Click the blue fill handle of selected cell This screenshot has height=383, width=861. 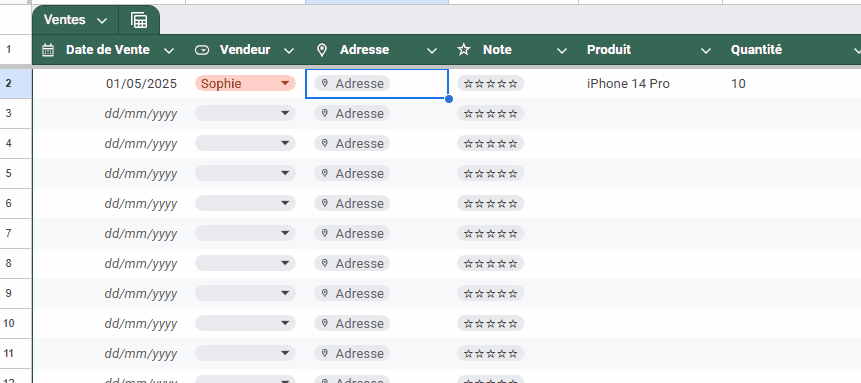click(x=449, y=99)
